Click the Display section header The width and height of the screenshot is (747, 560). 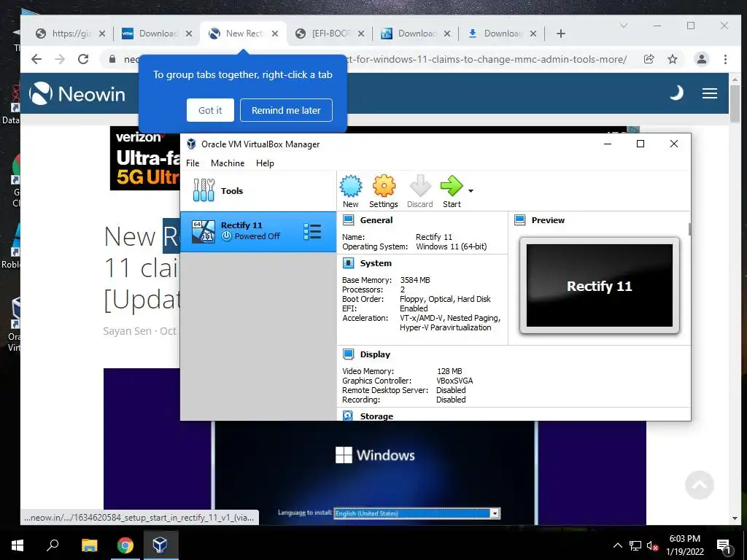coord(375,354)
